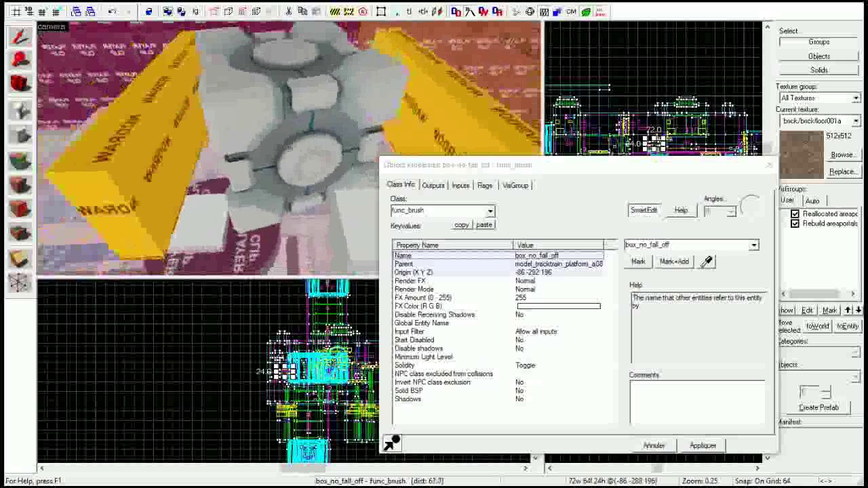
Task: Click inside the Comments text box
Action: 698,403
